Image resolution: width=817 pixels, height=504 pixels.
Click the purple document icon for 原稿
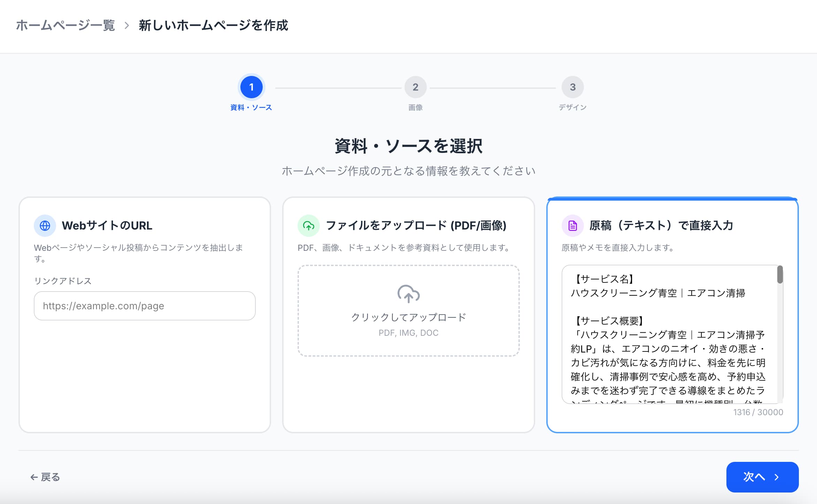coord(572,226)
